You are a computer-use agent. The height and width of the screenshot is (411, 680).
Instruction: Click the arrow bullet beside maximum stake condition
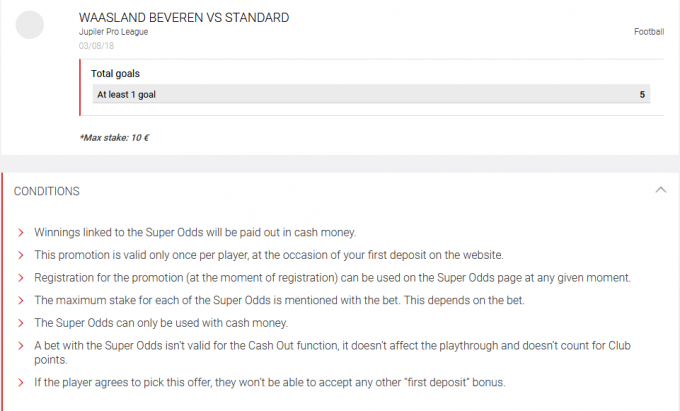[20, 300]
